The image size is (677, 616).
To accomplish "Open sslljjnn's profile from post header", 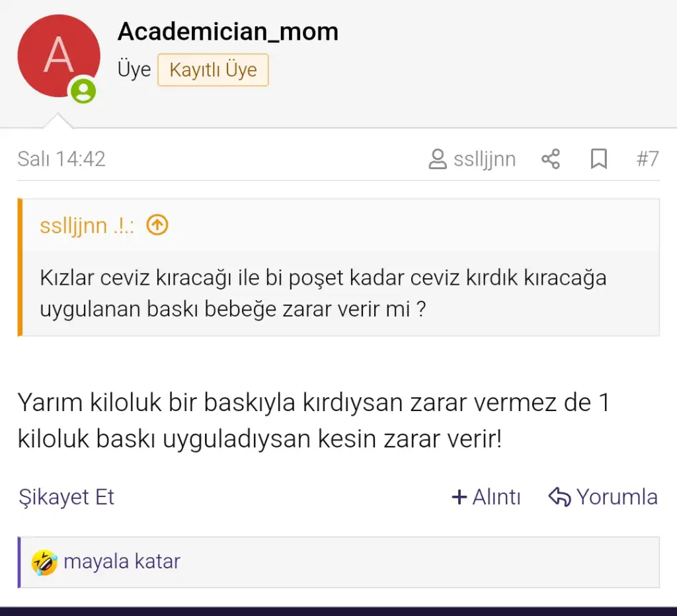I will pyautogui.click(x=485, y=159).
